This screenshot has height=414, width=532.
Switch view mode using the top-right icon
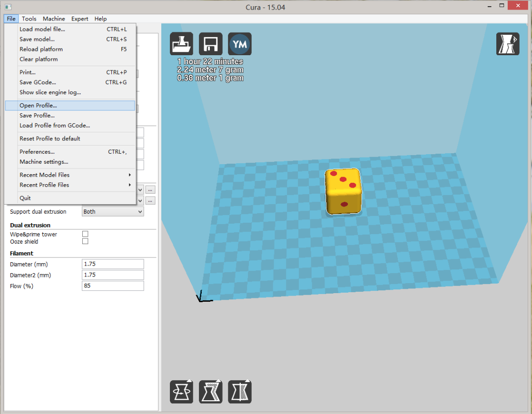coord(507,43)
